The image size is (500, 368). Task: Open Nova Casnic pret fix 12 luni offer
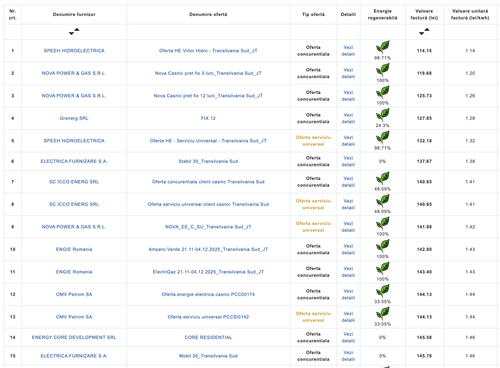pyautogui.click(x=208, y=96)
